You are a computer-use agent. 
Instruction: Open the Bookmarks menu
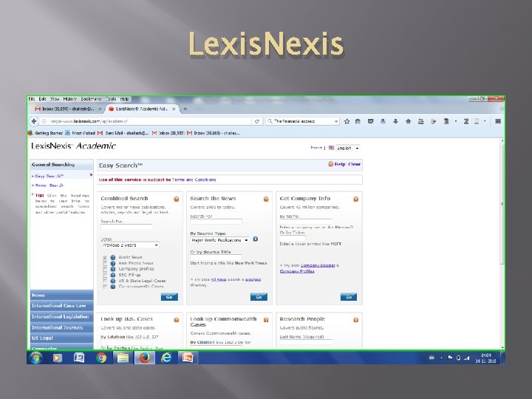pos(91,99)
